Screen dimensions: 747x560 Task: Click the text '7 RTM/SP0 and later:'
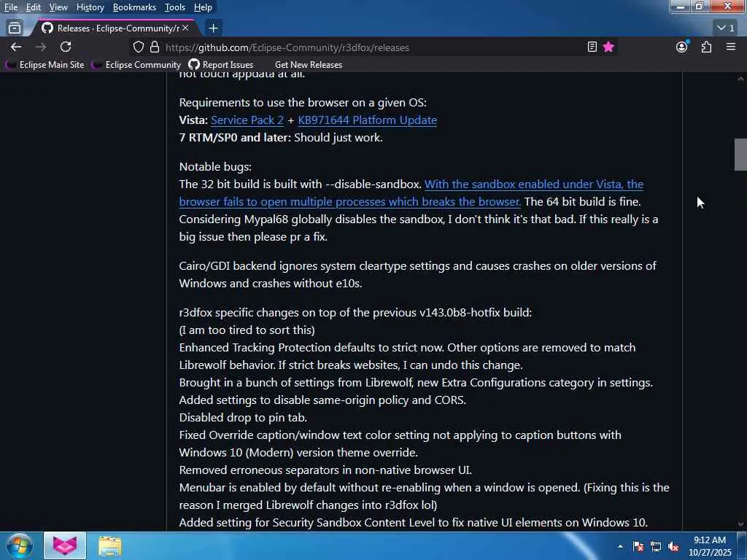click(x=235, y=138)
